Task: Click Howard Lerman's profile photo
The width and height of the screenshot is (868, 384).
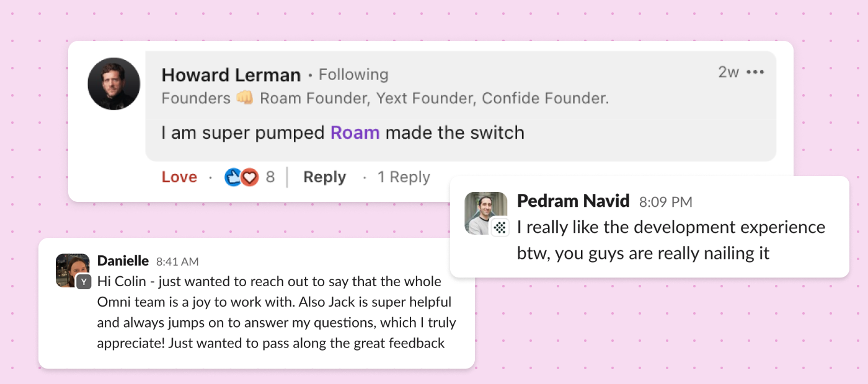Action: (x=114, y=84)
